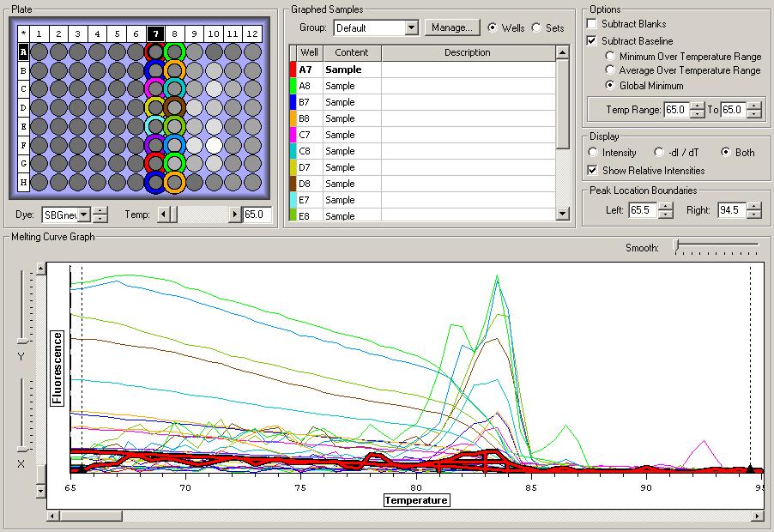This screenshot has height=532, width=774.
Task: Select the Wells radio button
Action: click(x=493, y=27)
